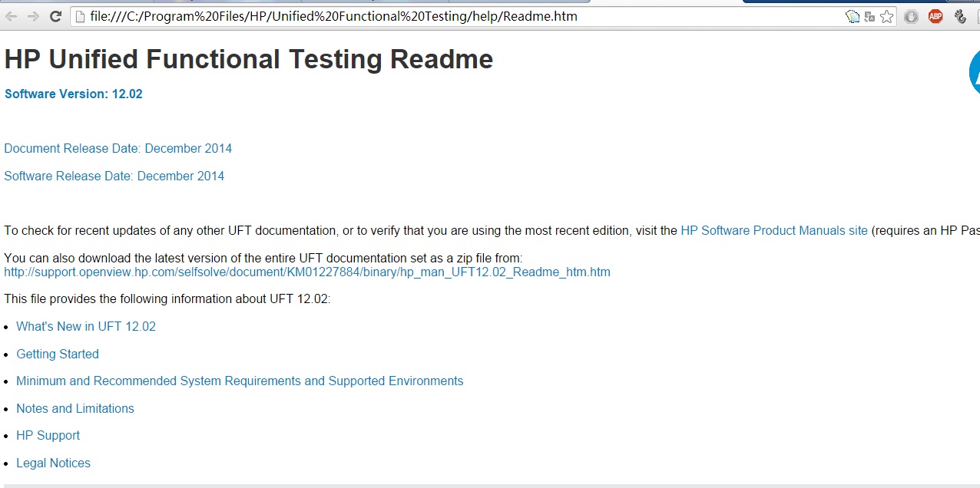Go to Notes and Limitations section
980x488 pixels.
[75, 408]
